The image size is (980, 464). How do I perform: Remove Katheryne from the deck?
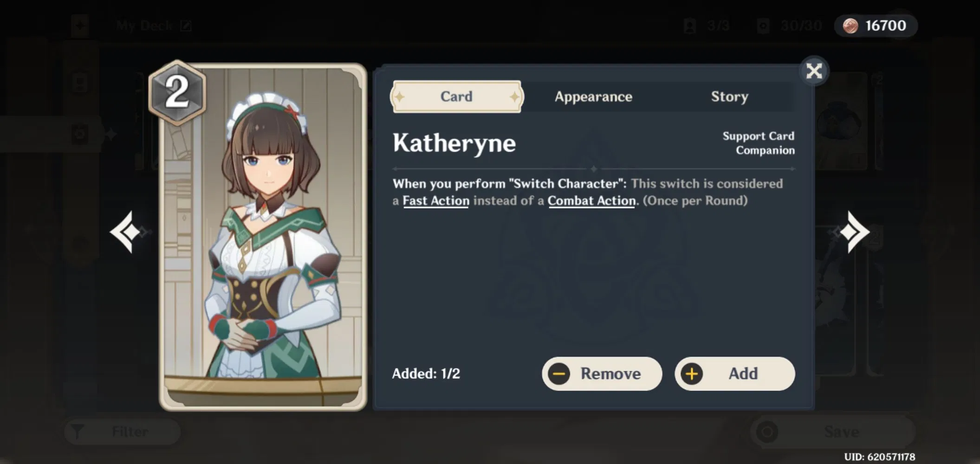coord(602,374)
